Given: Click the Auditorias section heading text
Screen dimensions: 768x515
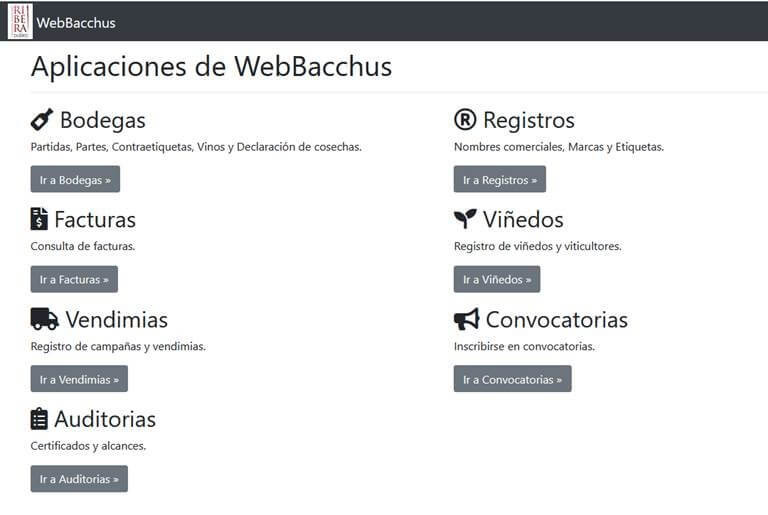Looking at the screenshot, I should (105, 419).
